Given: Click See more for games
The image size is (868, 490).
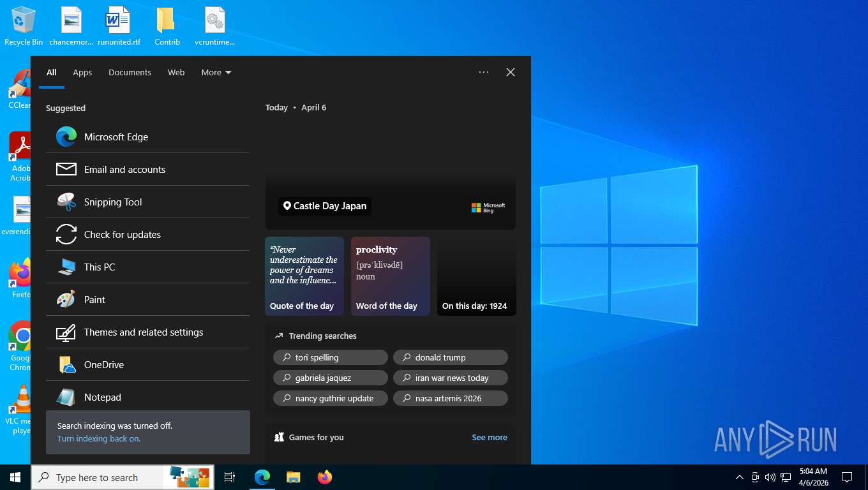Looking at the screenshot, I should [x=490, y=437].
